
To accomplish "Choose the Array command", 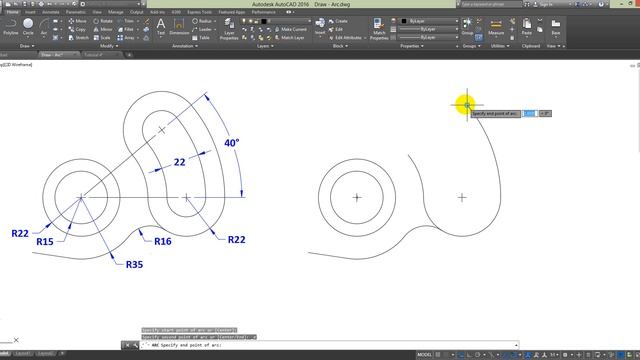I will [x=126, y=38].
